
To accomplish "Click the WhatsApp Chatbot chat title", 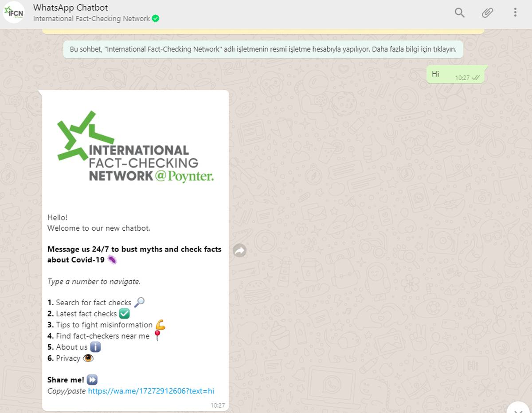I will click(x=70, y=8).
